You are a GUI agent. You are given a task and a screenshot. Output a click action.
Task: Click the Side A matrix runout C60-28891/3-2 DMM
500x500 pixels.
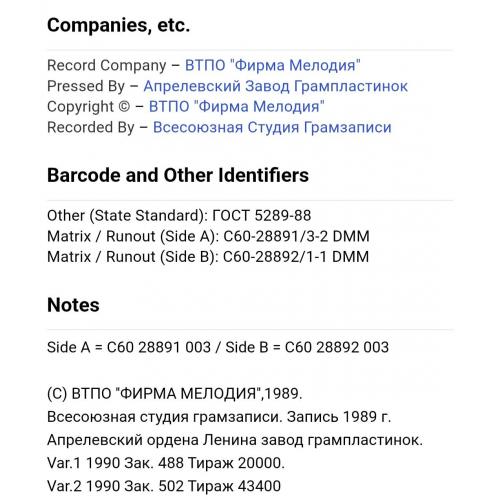point(208,236)
